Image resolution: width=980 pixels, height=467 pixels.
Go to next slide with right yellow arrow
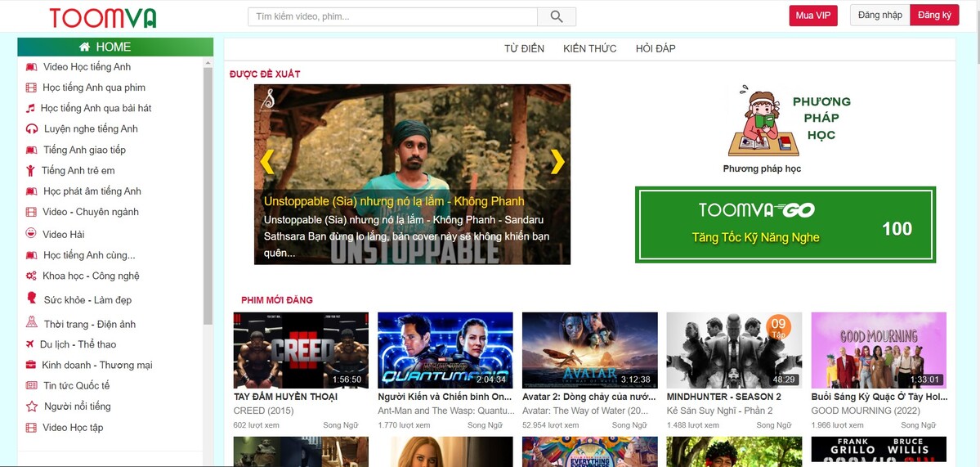coord(557,162)
